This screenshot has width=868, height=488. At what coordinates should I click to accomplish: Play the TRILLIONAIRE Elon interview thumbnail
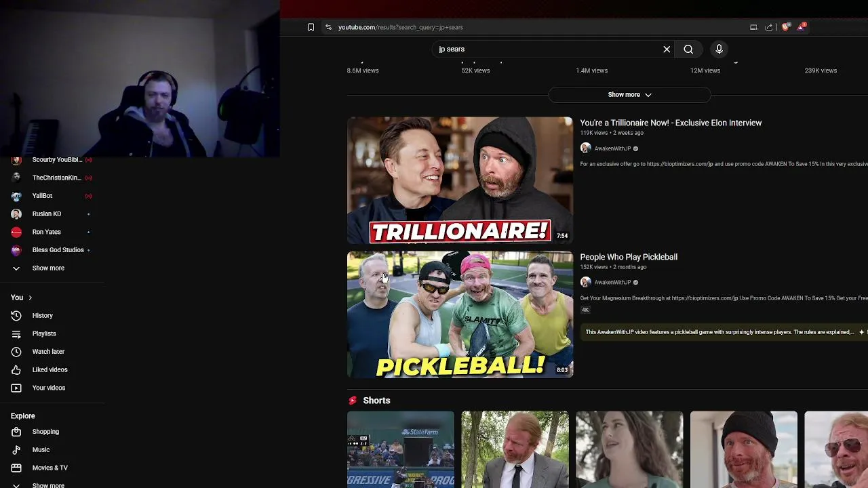tap(460, 180)
